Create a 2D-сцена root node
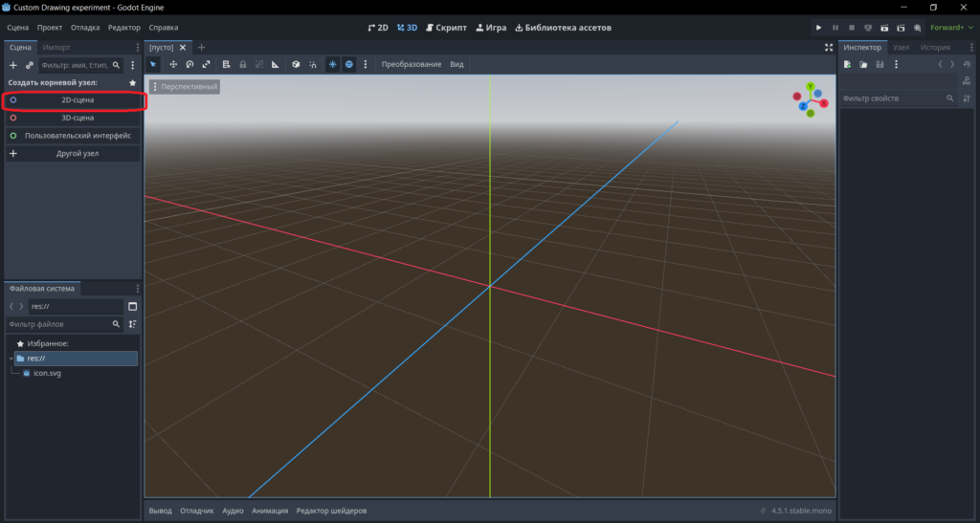 pos(73,99)
